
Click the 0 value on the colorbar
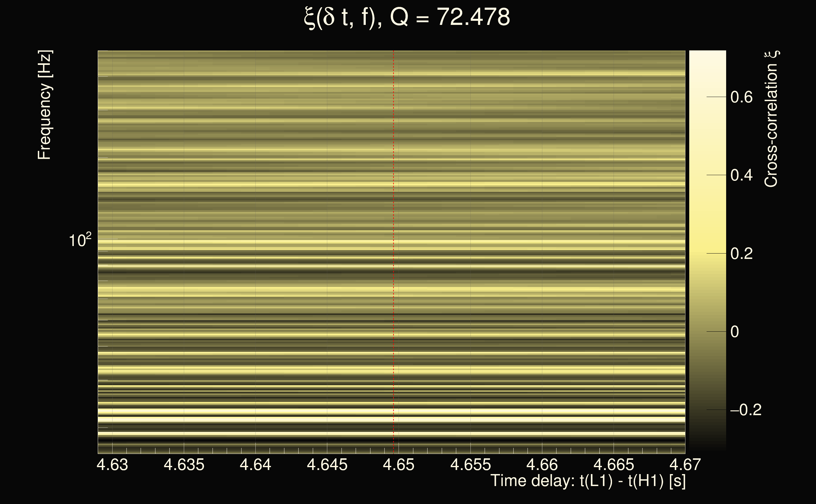pyautogui.click(x=735, y=332)
